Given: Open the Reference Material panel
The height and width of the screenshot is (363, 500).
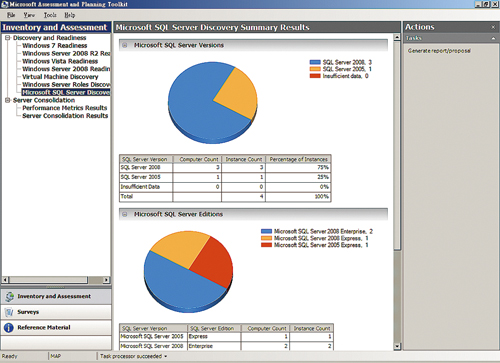Looking at the screenshot, I should [56, 328].
